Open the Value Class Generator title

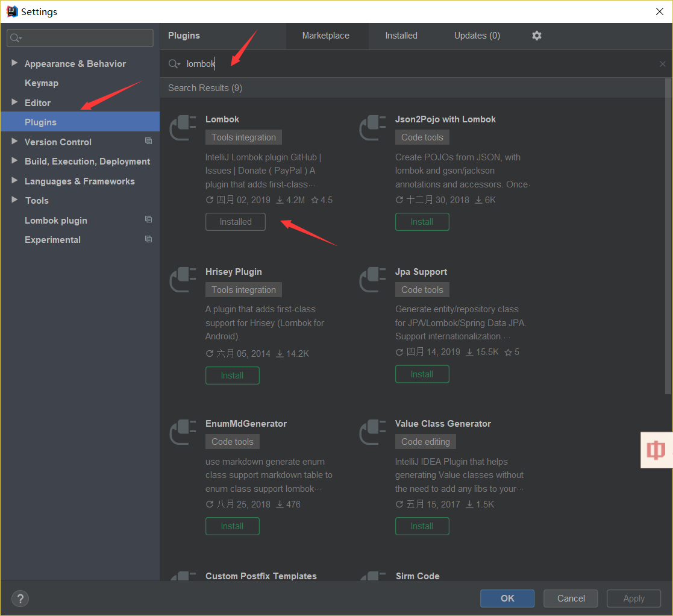click(x=443, y=424)
